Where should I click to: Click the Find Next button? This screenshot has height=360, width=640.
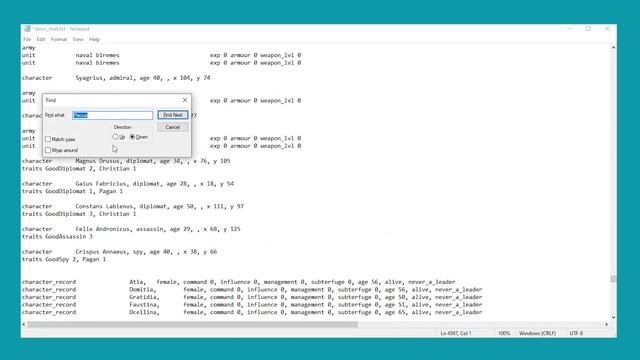coord(173,115)
